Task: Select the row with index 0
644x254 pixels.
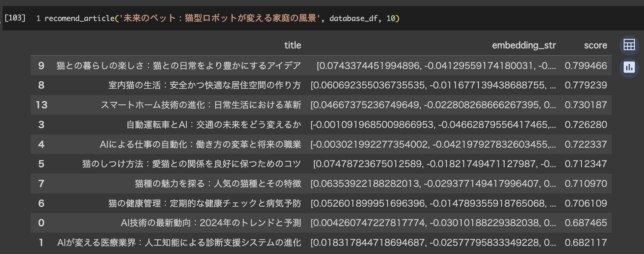Action: (41, 223)
